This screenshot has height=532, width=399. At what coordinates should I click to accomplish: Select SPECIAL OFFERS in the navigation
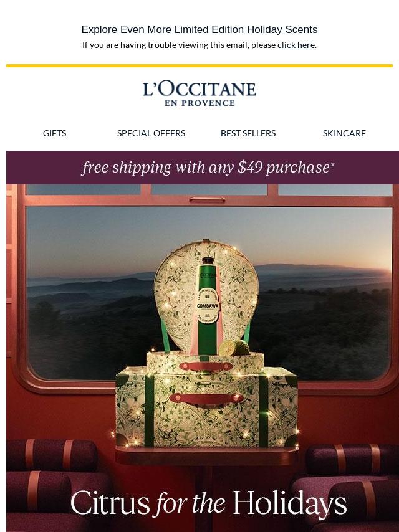tap(151, 133)
